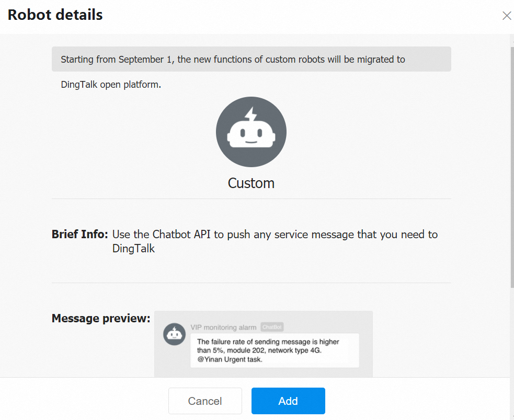Close the Robot details dialog
514x420 pixels.
(x=507, y=15)
